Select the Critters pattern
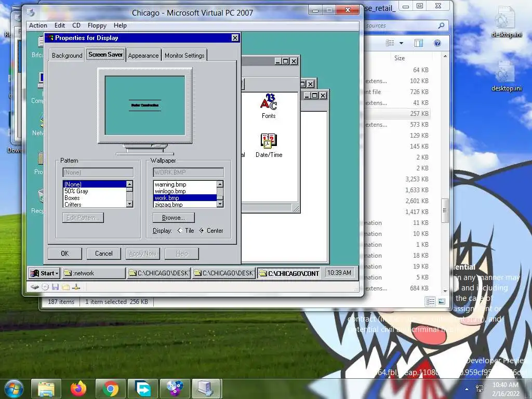This screenshot has width=532, height=399. click(95, 205)
